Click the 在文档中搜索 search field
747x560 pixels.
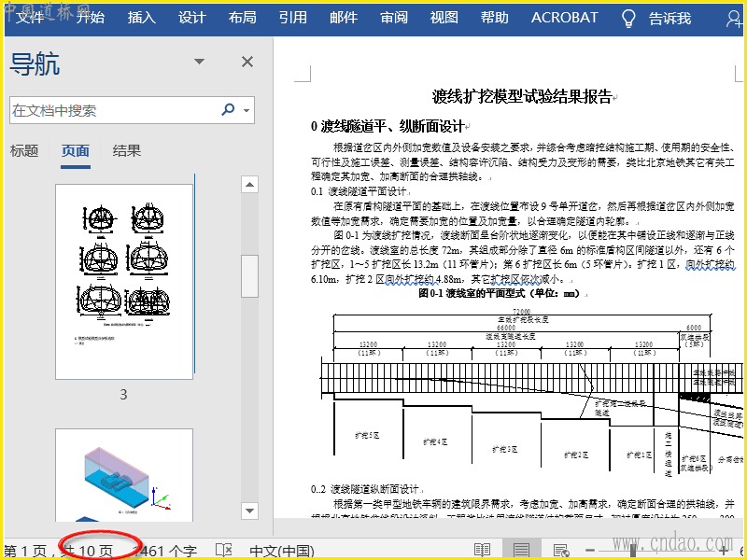114,110
